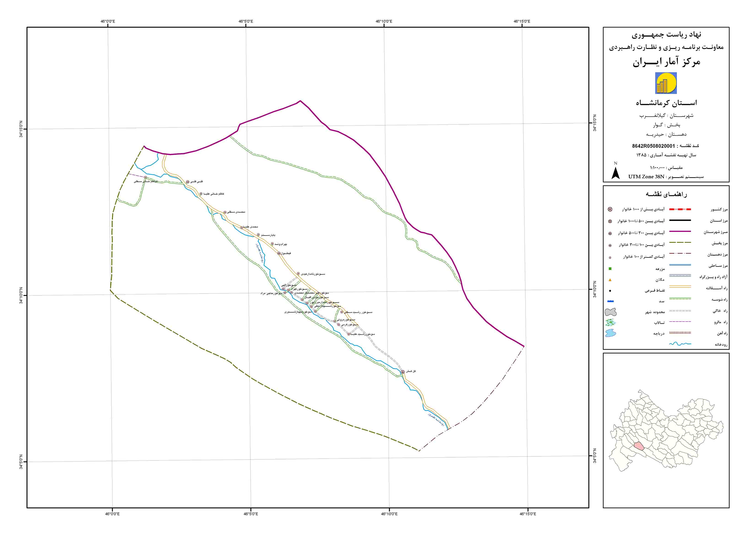Screen dimensions: 756x535
Task: Click the Qoli Qoli village marker
Action: pos(188,182)
